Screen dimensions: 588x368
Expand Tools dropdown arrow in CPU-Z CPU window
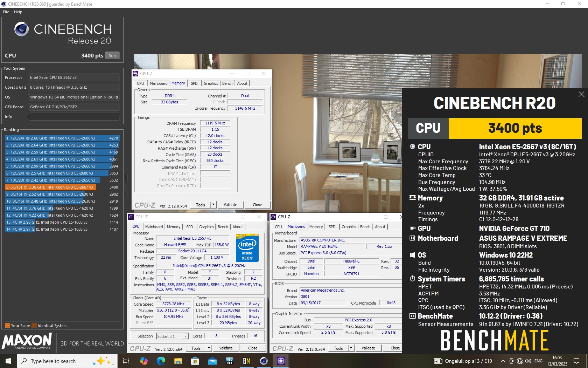[x=209, y=348]
